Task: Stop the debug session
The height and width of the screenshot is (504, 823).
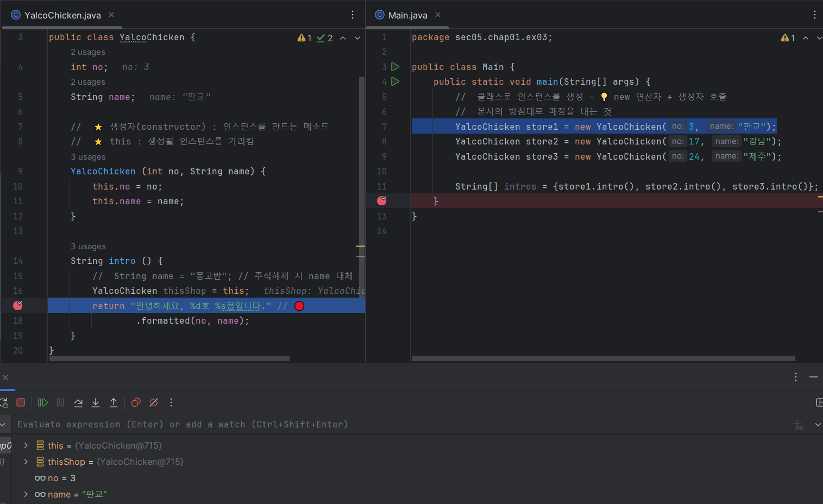Action: 21,402
